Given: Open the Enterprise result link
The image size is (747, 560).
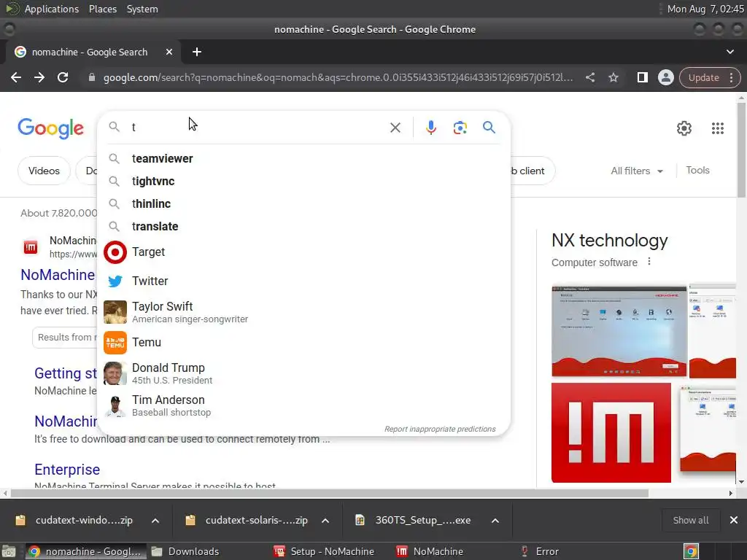Looking at the screenshot, I should 67,470.
